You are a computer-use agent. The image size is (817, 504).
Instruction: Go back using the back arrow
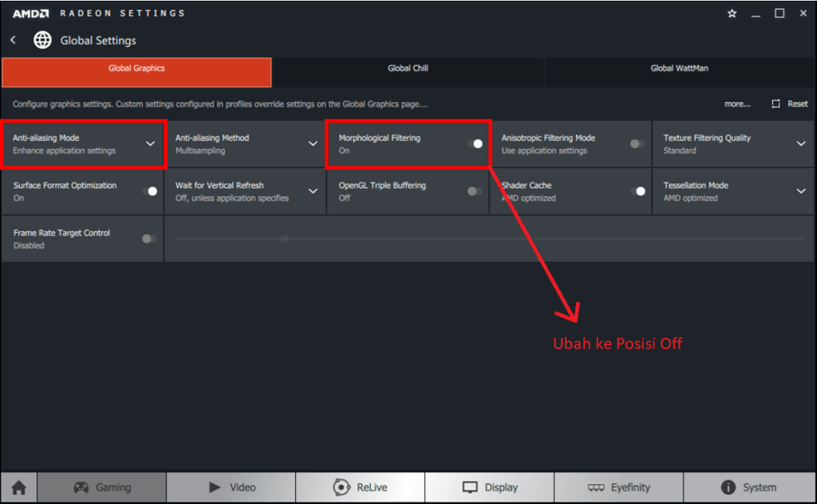pos(14,40)
